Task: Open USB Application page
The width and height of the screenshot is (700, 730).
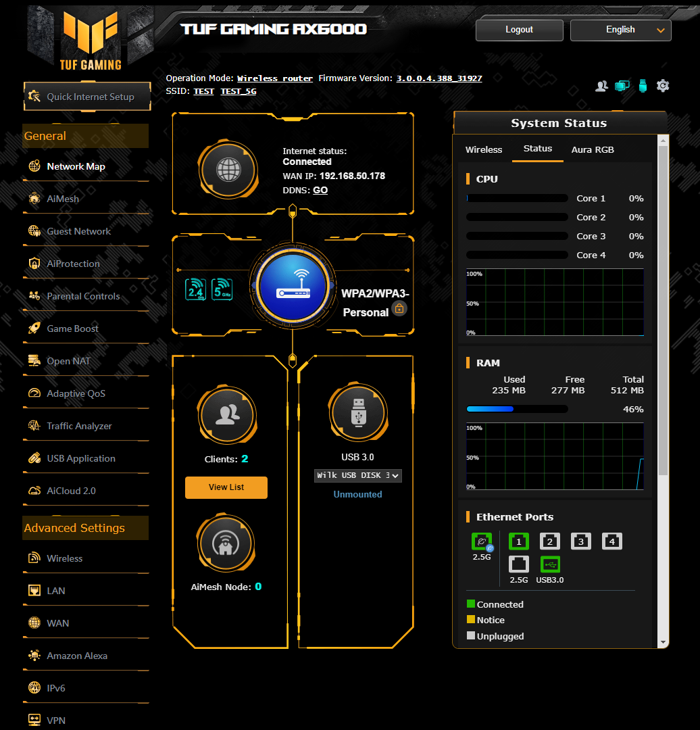Action: click(x=86, y=458)
